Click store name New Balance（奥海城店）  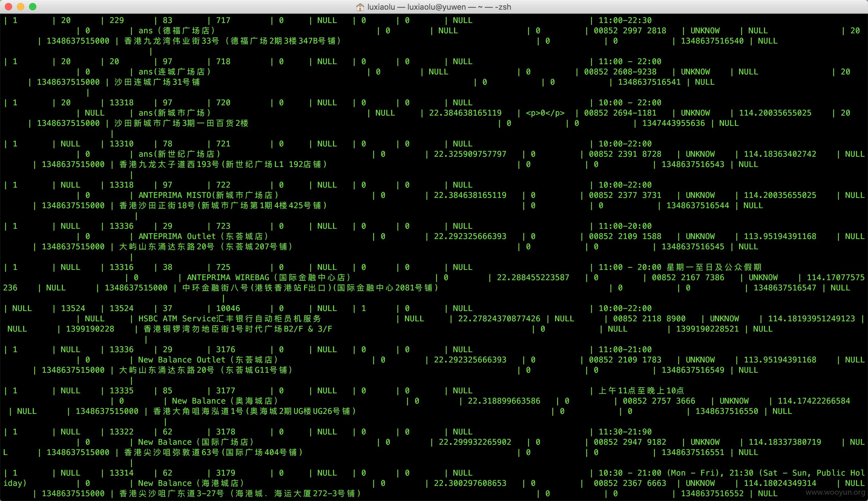(x=225, y=401)
